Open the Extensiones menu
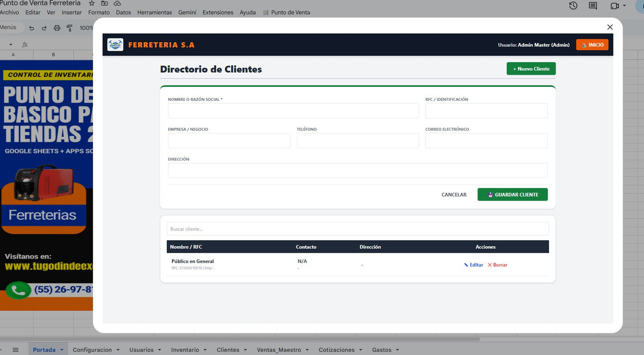The height and width of the screenshot is (355, 644). click(x=218, y=12)
